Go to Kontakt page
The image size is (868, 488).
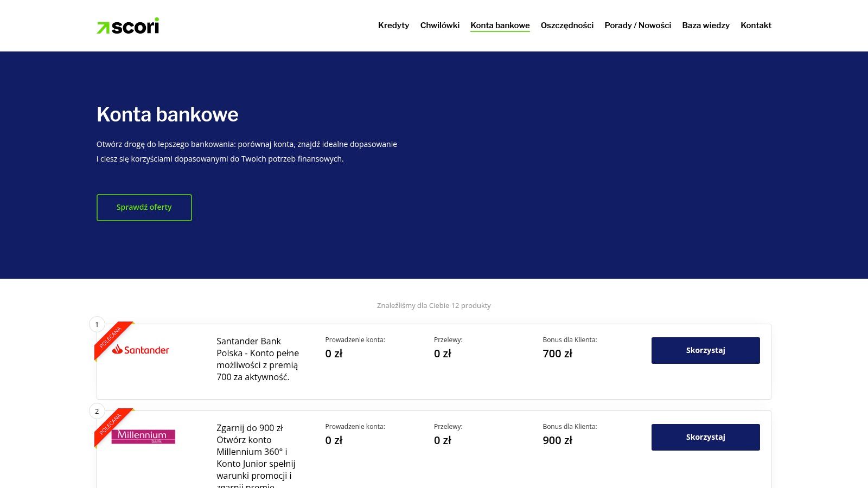point(756,25)
